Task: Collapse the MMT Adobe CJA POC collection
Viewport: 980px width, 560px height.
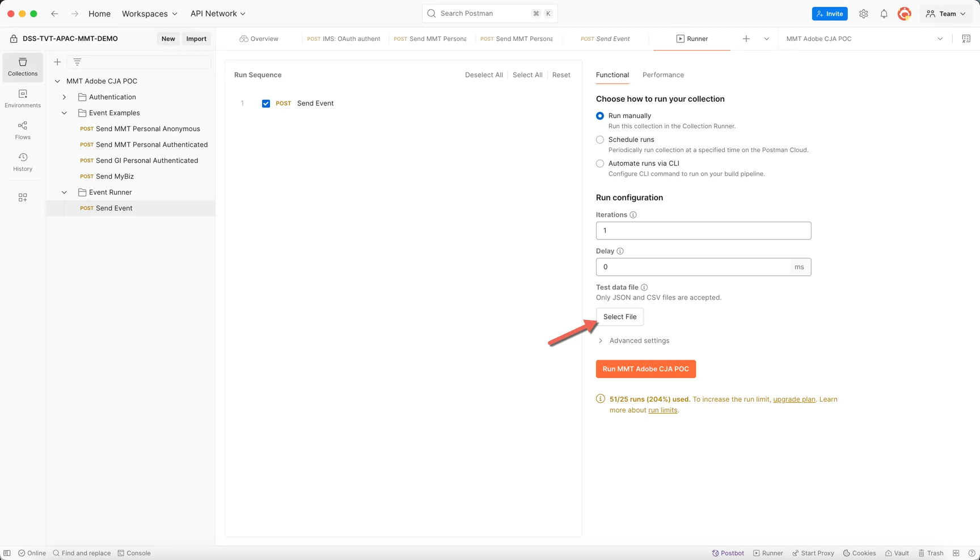Action: (57, 81)
